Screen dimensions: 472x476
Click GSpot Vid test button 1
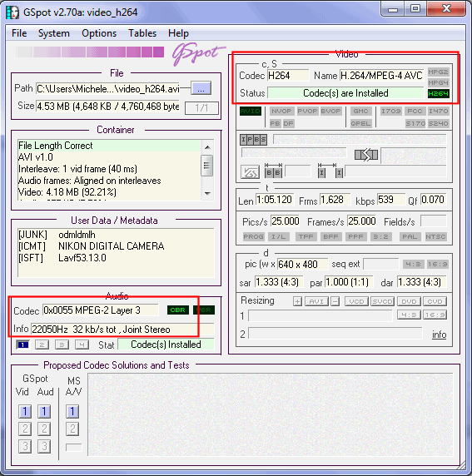point(25,412)
